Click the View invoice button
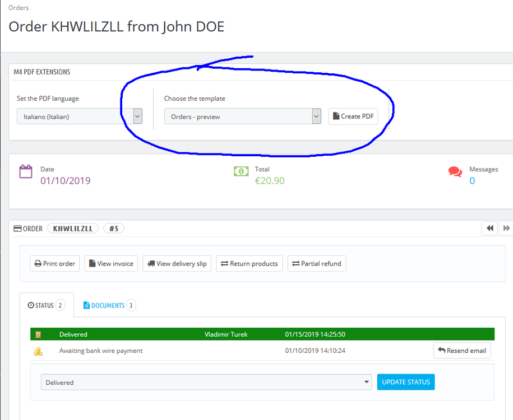The height and width of the screenshot is (420, 513). coord(111,263)
